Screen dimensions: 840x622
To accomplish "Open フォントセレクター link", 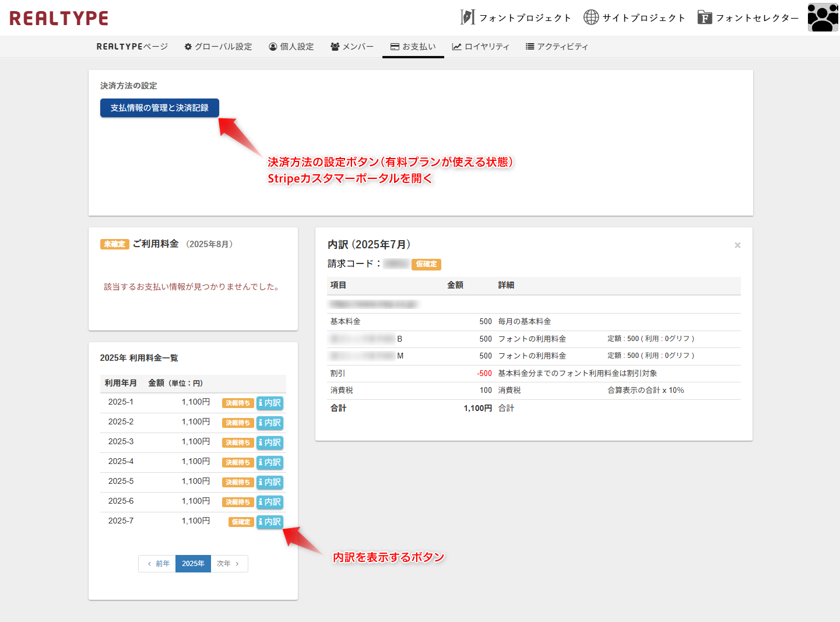I will point(757,18).
